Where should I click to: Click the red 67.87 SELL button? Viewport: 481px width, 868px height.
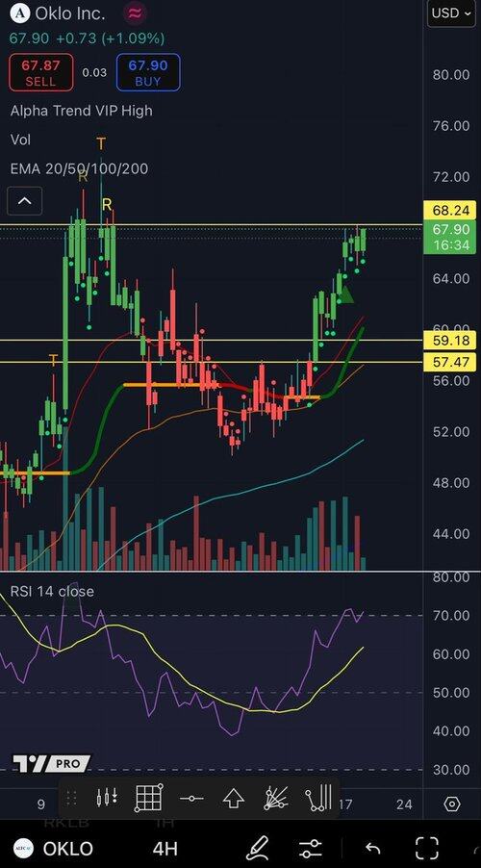click(40, 72)
